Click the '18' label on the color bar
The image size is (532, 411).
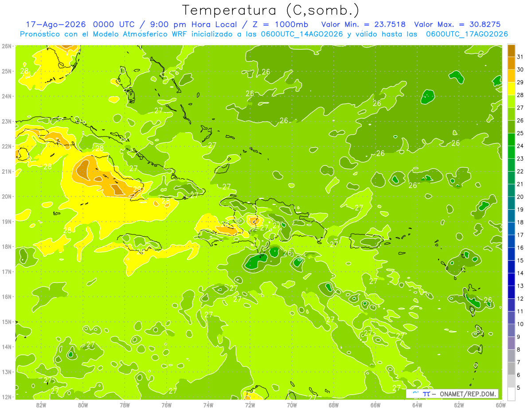coord(520,222)
